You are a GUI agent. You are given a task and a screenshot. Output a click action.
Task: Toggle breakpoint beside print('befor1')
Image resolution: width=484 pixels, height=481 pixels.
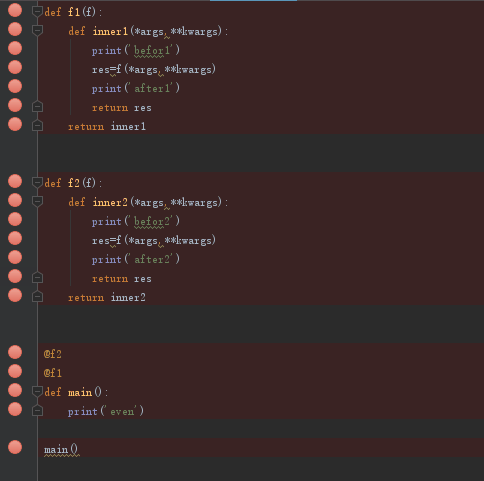tap(15, 48)
